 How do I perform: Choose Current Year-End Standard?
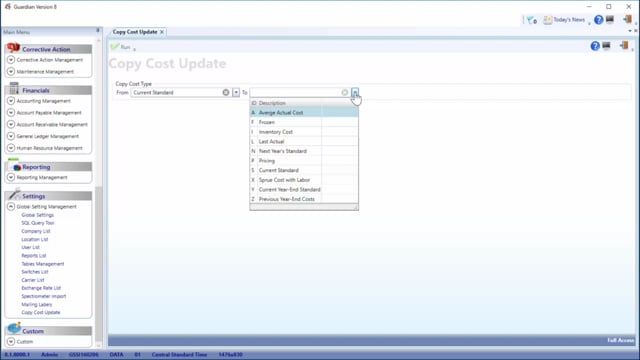304,190
